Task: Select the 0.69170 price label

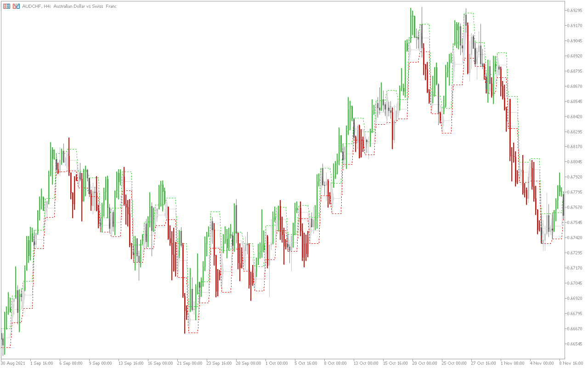Action: [576, 25]
